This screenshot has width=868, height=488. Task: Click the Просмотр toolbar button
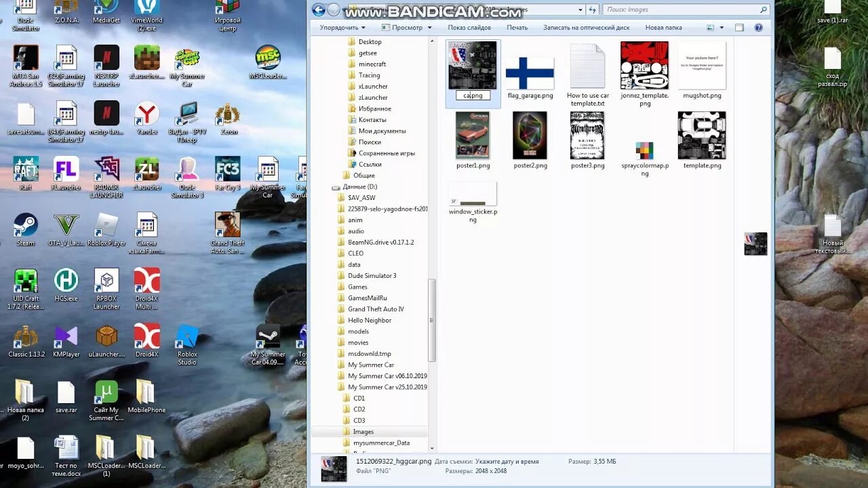click(x=401, y=28)
